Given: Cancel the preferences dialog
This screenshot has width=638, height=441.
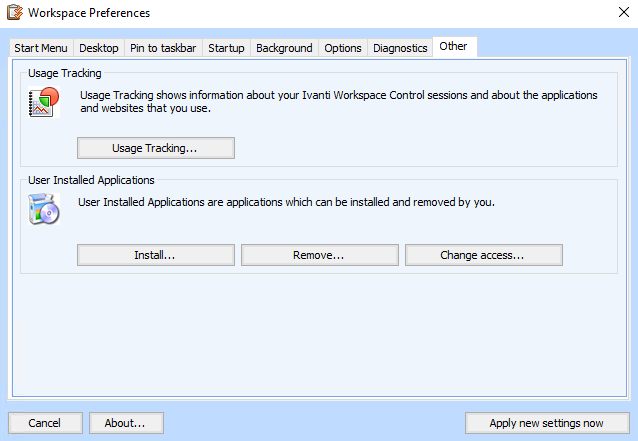Looking at the screenshot, I should tap(44, 423).
